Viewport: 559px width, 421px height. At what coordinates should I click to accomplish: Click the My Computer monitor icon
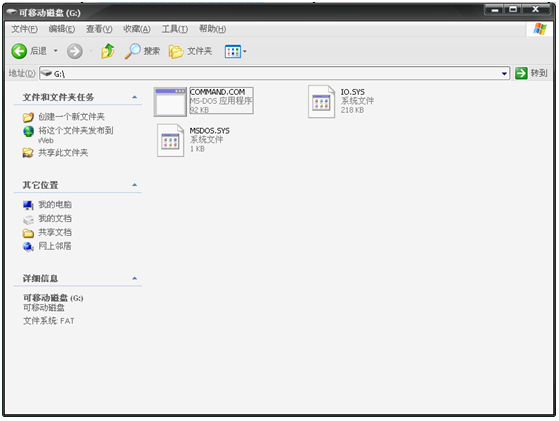pos(28,205)
